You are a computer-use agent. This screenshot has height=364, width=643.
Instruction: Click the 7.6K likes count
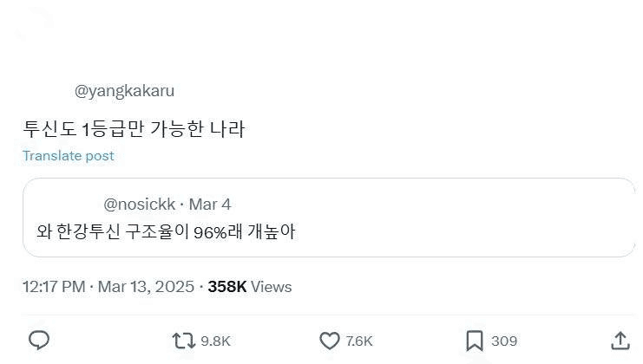pyautogui.click(x=358, y=341)
